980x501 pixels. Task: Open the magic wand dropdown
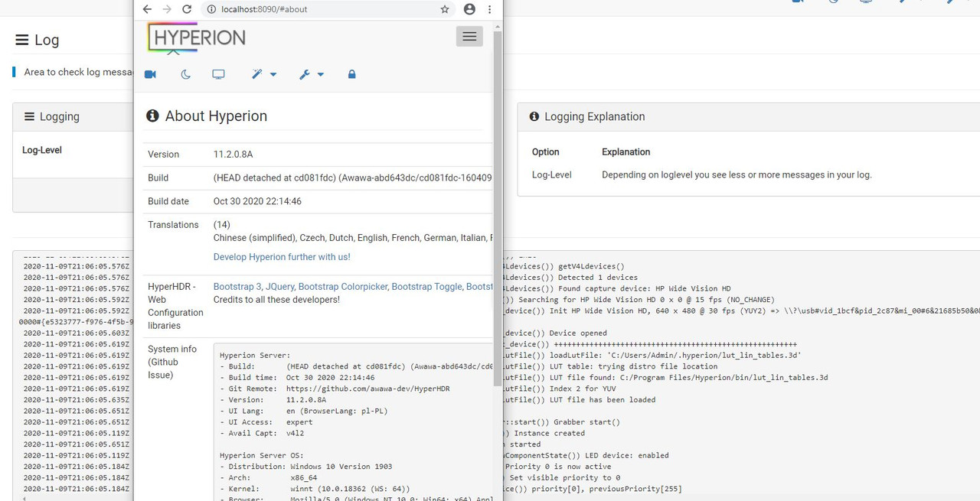(264, 74)
